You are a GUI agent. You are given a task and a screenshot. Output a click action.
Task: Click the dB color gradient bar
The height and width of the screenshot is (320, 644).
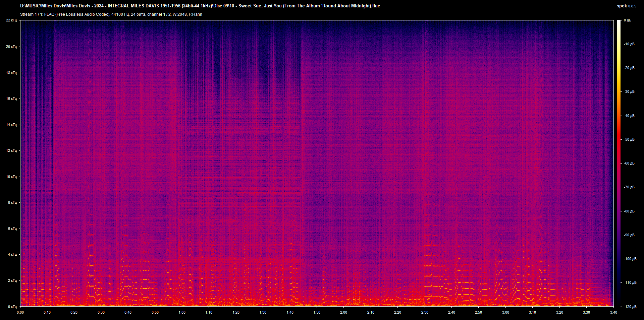coord(619,163)
